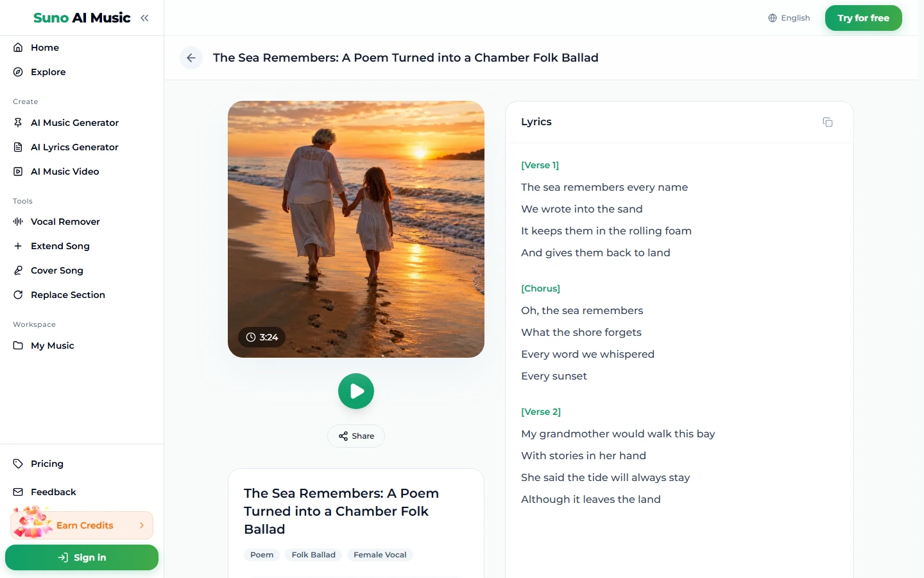Click the AI Lyrics Generator document icon
Viewport: 924px width, 578px height.
[x=18, y=147]
